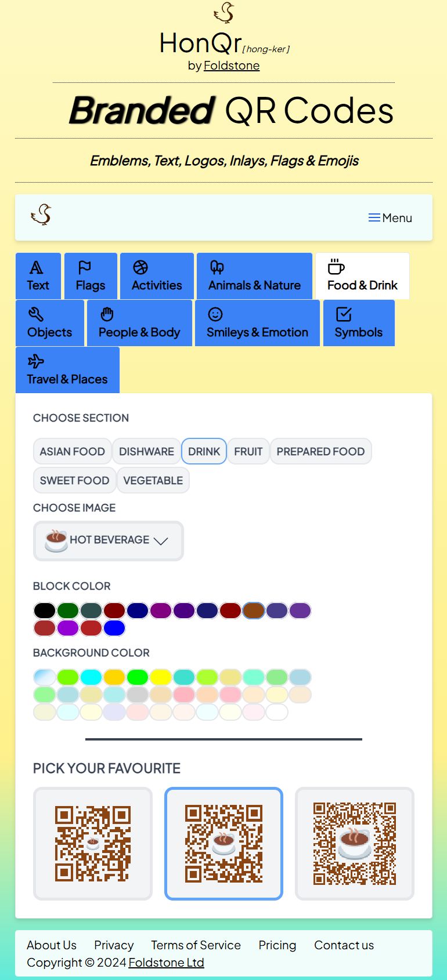Switch to the Symbols tab
Screen dimensions: 447x980
(358, 323)
